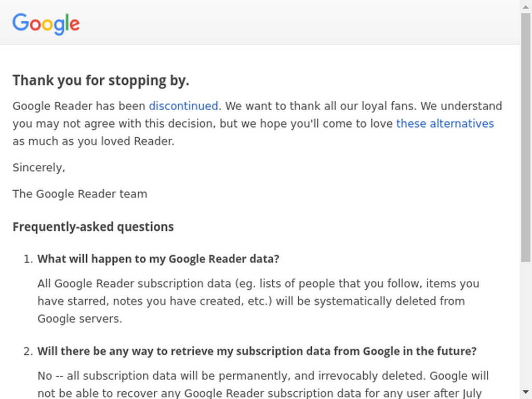Select the question about retrieving subscription data in future
Screen dimensions: 532x399
[257, 351]
